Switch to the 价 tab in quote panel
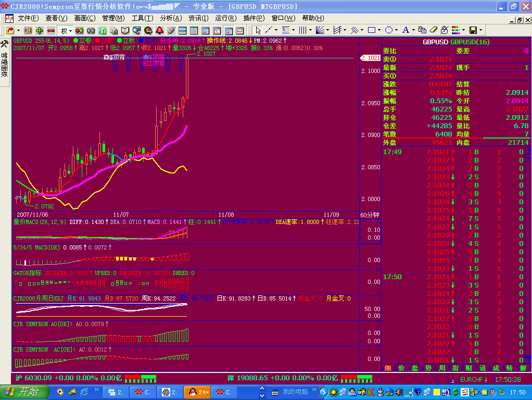The width and height of the screenshot is (532, 400). click(x=401, y=368)
